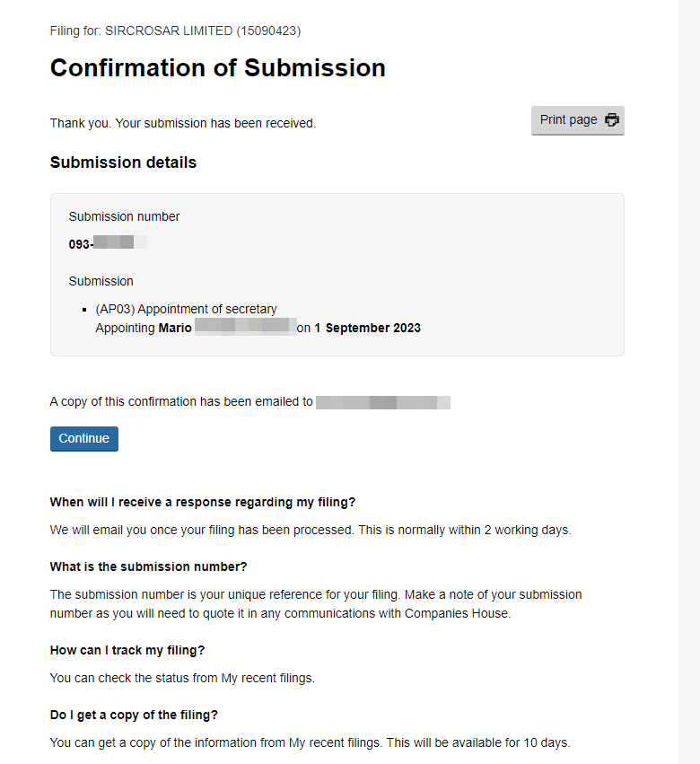Click the appointee name Mario
The image size is (700, 764).
(x=175, y=329)
